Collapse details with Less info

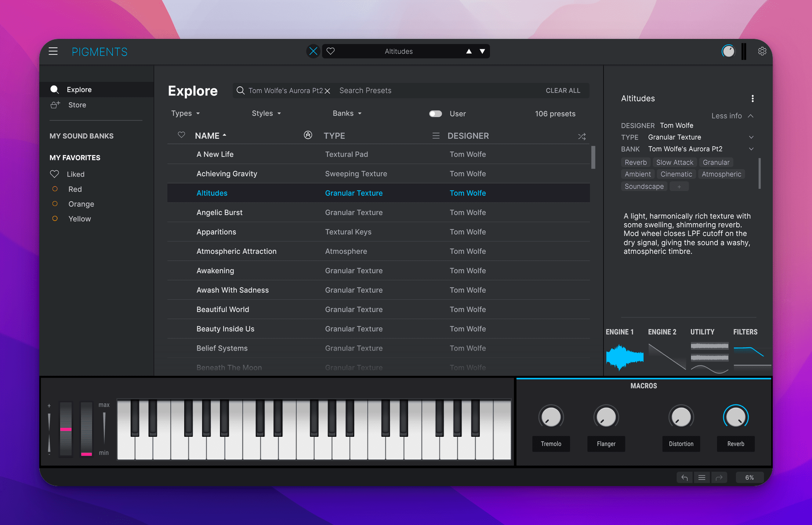point(732,116)
